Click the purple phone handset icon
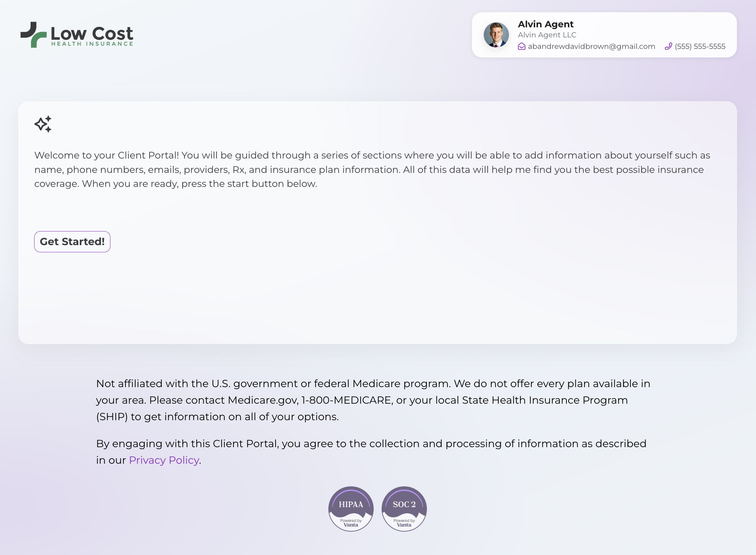 (668, 46)
